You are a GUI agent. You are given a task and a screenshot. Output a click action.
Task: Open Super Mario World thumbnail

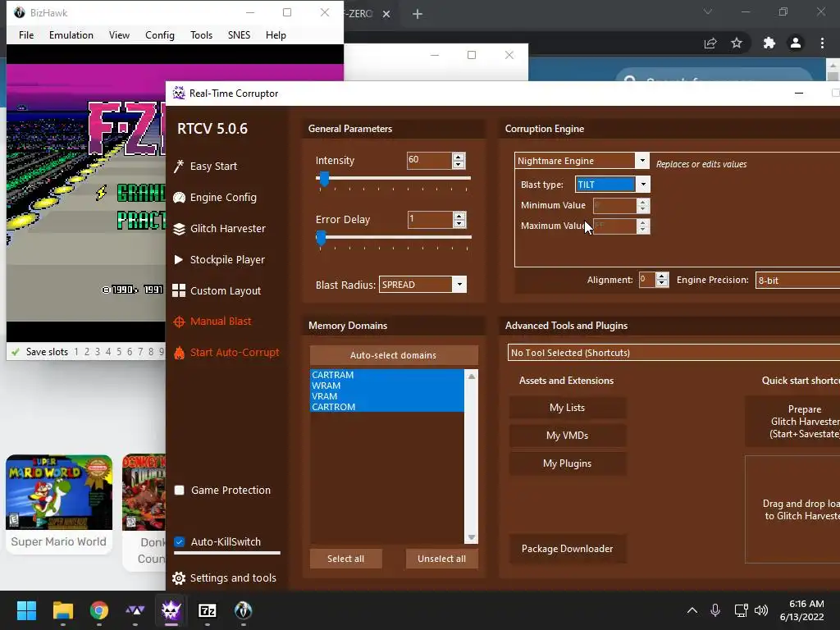click(x=59, y=493)
